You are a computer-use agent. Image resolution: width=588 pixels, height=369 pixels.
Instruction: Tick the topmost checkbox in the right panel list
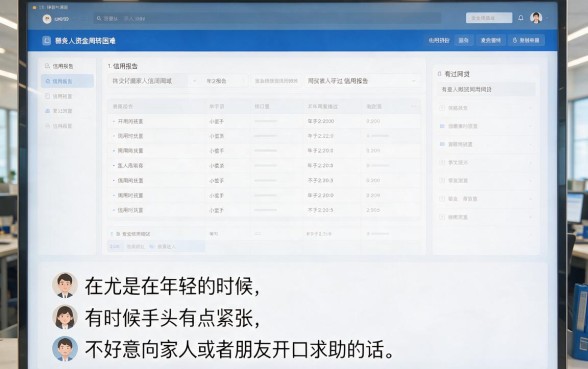point(442,108)
